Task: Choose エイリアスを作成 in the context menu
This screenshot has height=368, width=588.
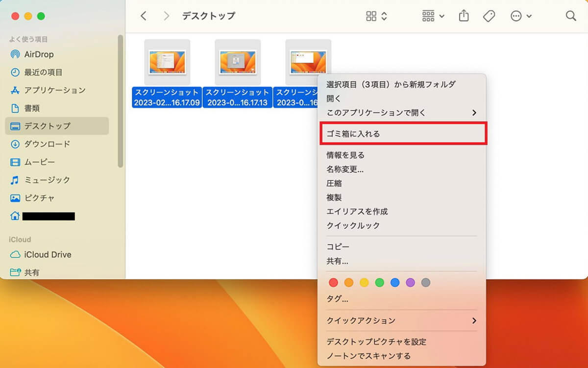Action: pos(402,212)
